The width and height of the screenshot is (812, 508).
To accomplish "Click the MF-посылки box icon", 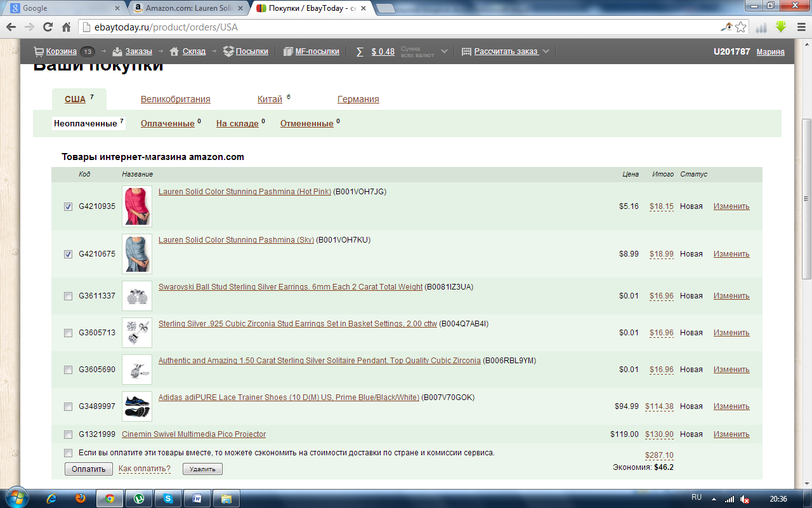I will tap(288, 51).
